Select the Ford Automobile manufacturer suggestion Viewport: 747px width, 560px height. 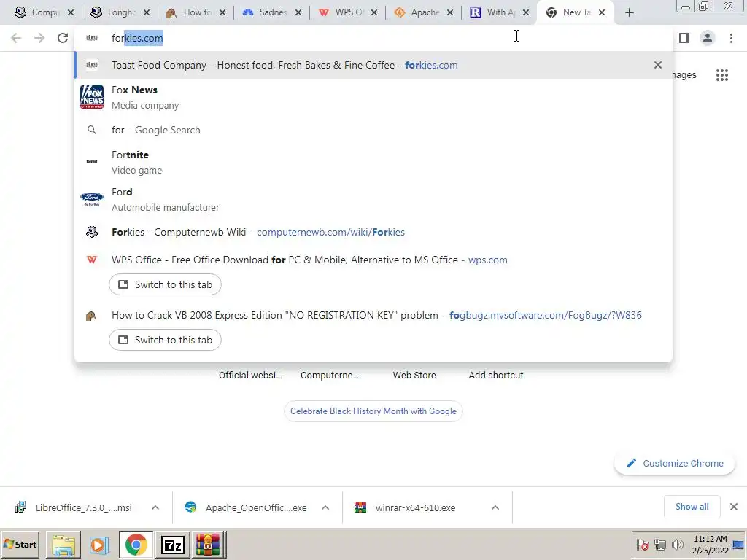[373, 200]
